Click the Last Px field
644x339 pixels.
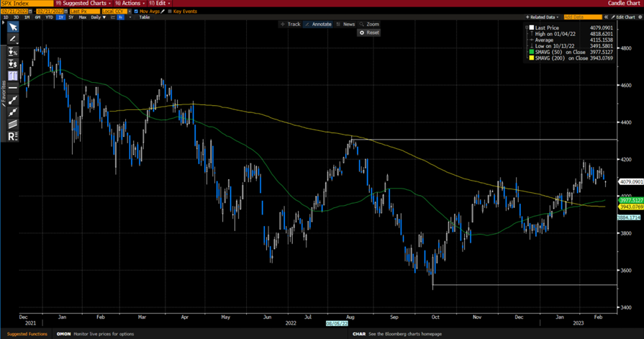85,12
